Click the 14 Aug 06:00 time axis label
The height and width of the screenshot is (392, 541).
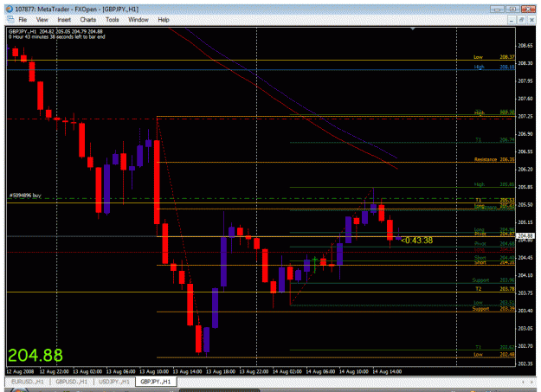pyautogui.click(x=320, y=371)
